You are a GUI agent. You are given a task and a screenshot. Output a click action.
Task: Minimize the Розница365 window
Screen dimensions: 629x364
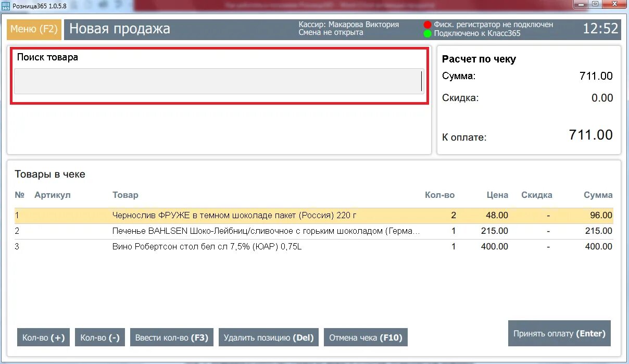(582, 4)
